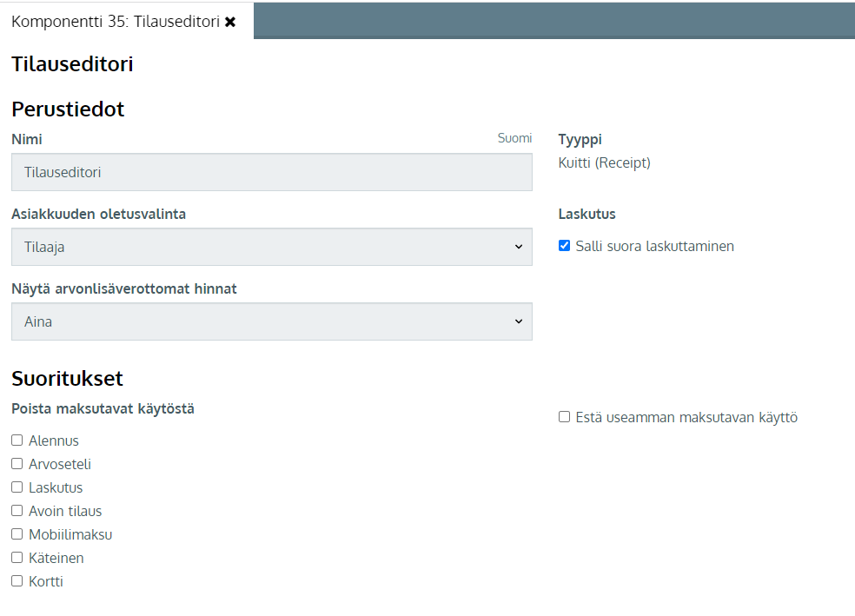Image resolution: width=855 pixels, height=616 pixels.
Task: Click the Poista maksutavat käytöstä label
Action: [103, 409]
